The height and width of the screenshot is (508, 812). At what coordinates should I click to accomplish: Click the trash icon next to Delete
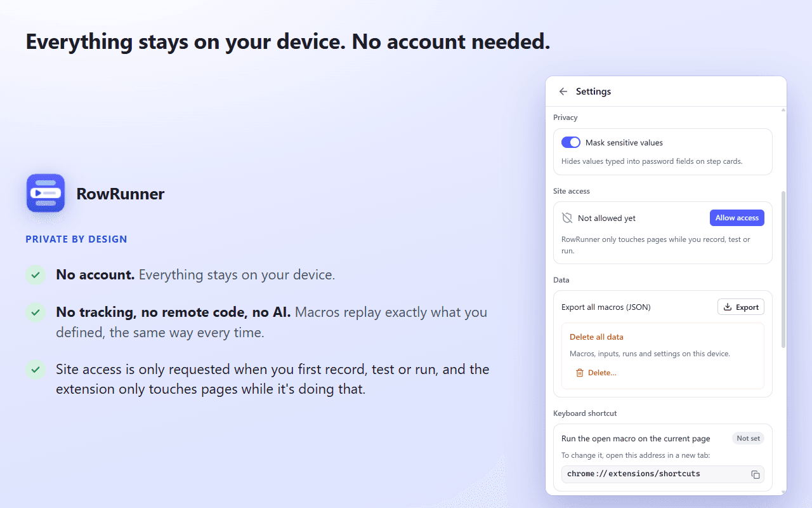coord(579,373)
